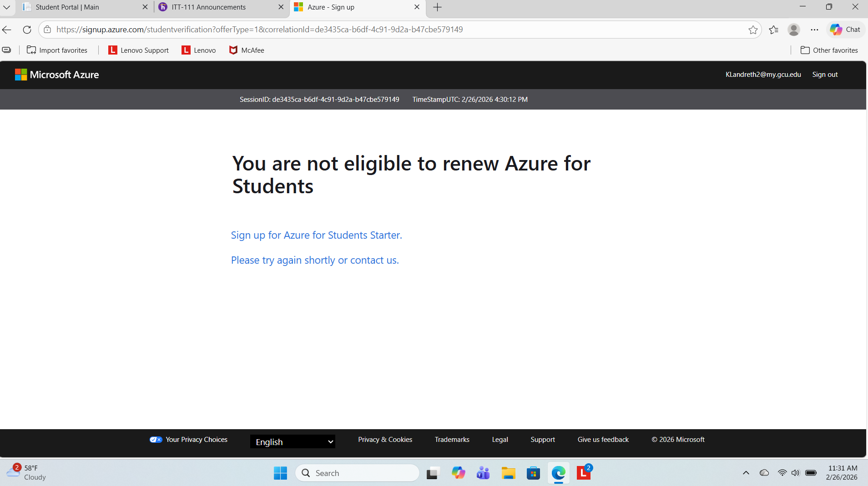Expand the tab search chevron at top left
The width and height of the screenshot is (868, 486).
(x=7, y=7)
